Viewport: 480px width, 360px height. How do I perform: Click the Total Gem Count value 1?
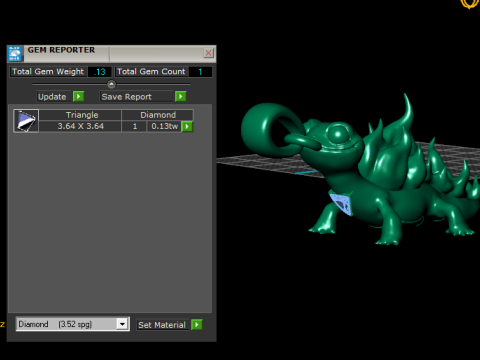[200, 72]
